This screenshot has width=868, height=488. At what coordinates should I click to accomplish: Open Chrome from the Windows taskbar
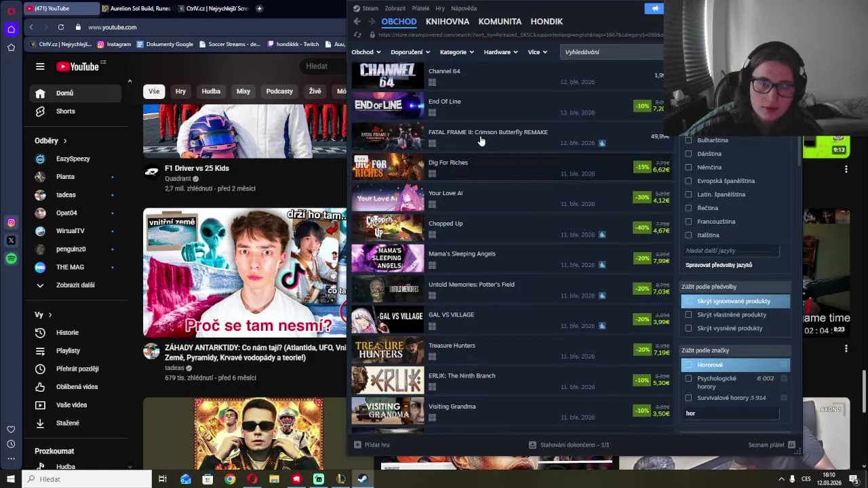(230, 479)
